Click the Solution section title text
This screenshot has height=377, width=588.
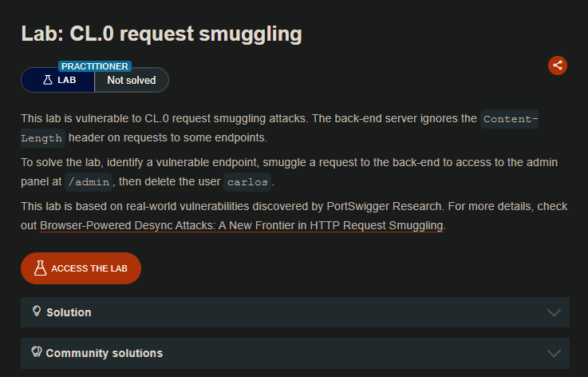pyautogui.click(x=69, y=312)
